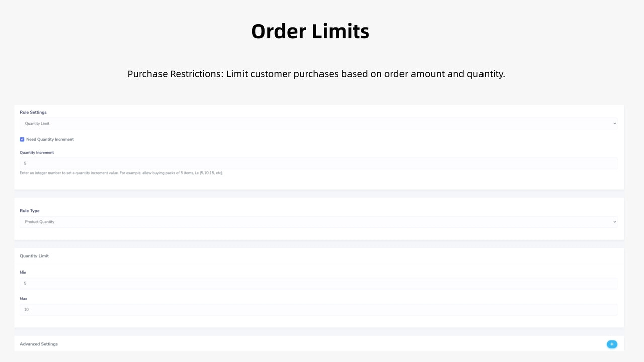This screenshot has height=362, width=644.
Task: Click the quantity increment helper text
Action: coord(121,173)
